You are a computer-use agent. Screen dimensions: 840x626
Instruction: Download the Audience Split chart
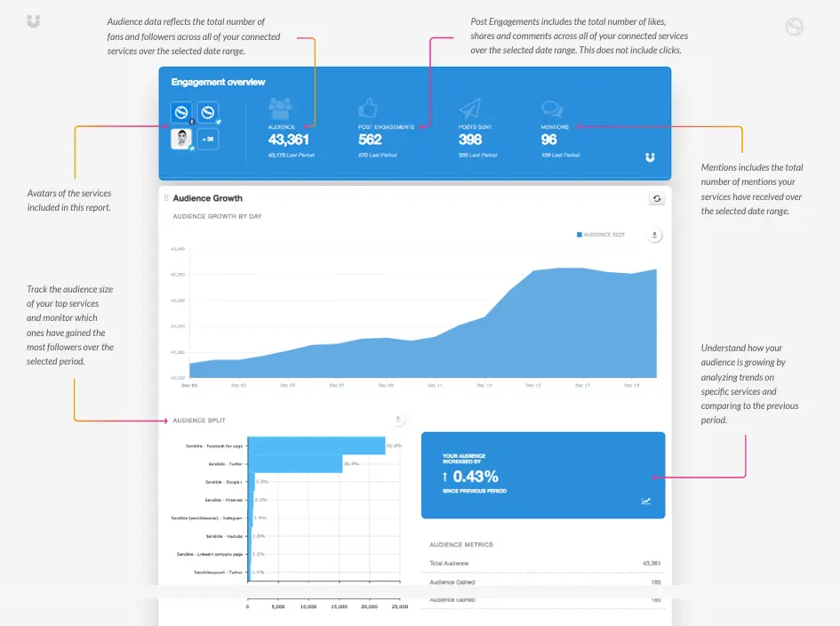click(x=398, y=419)
